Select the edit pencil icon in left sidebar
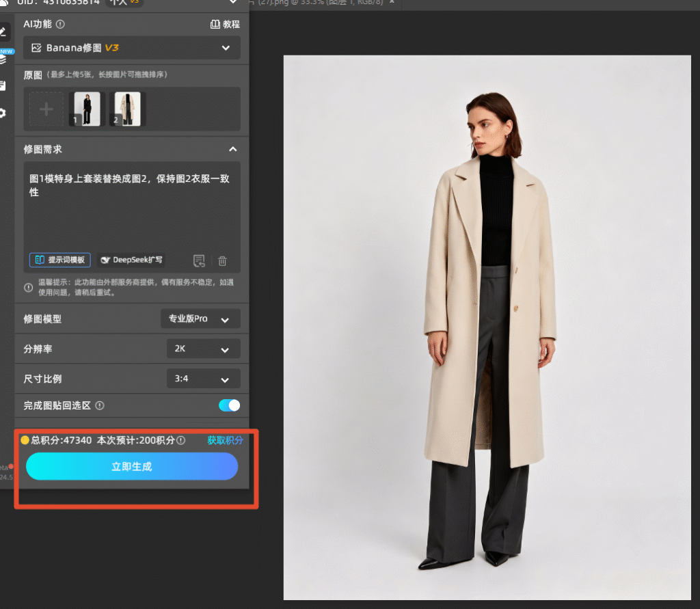Image resolution: width=700 pixels, height=609 pixels. click(x=3, y=32)
